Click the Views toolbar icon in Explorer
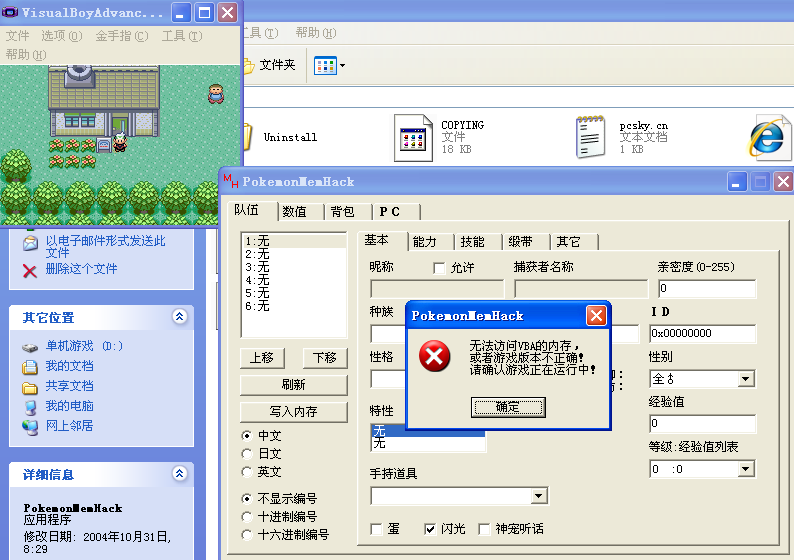Image resolution: width=794 pixels, height=560 pixels. (325, 65)
